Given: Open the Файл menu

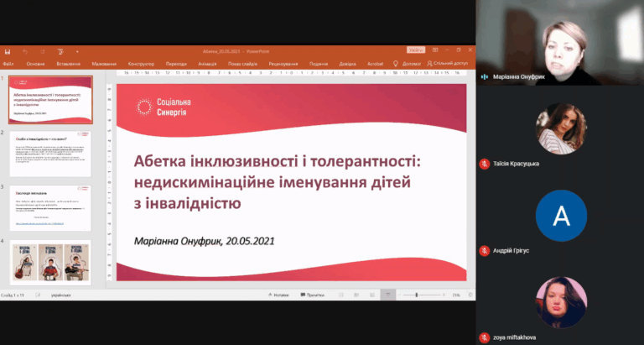Looking at the screenshot, I should (8, 64).
